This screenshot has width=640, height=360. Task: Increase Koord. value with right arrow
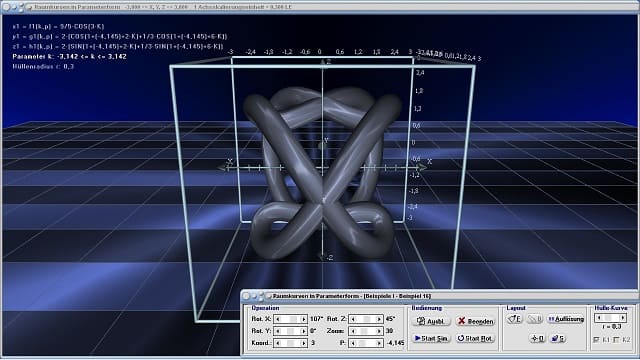pos(304,343)
